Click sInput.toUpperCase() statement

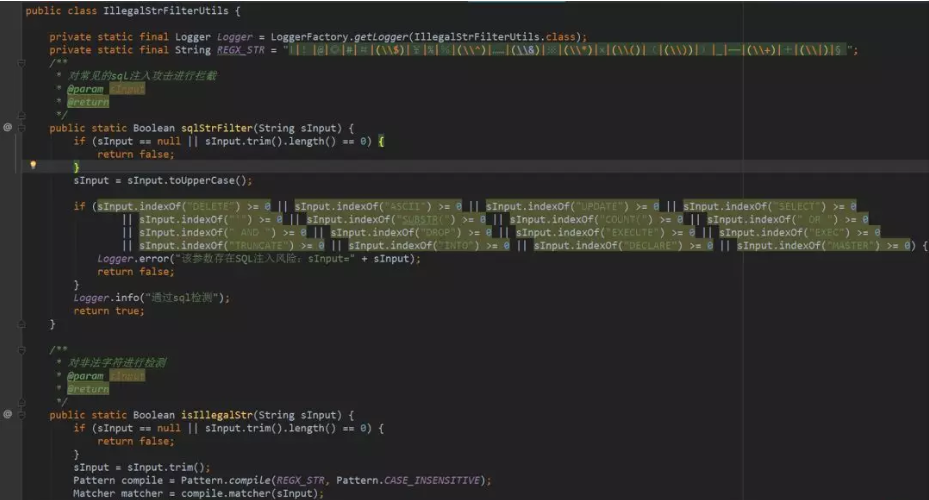(x=163, y=180)
